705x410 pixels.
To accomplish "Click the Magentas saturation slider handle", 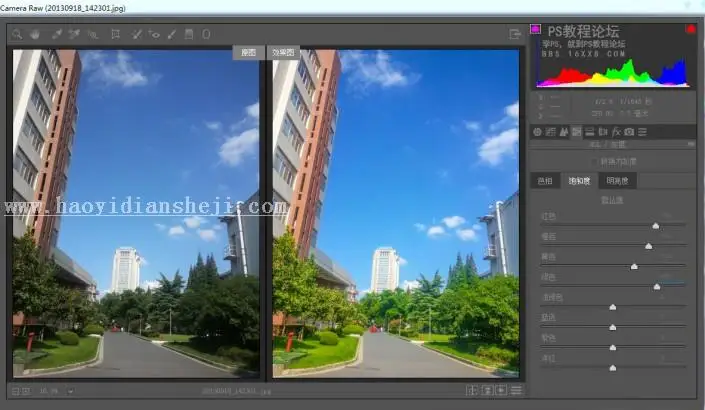I will pos(612,368).
